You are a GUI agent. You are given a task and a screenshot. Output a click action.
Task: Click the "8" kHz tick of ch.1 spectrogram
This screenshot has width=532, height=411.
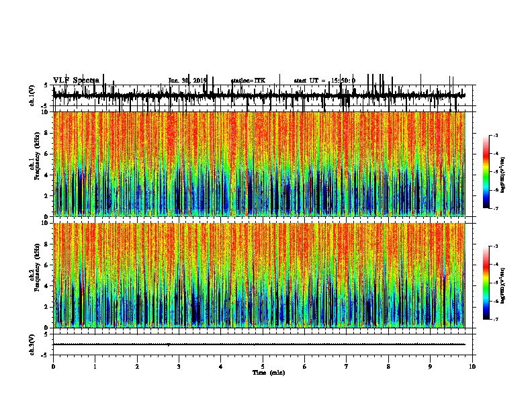tap(47, 133)
